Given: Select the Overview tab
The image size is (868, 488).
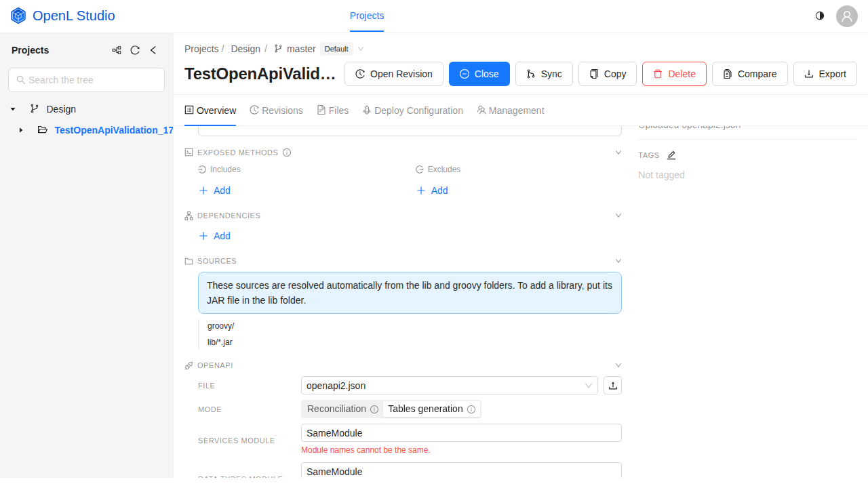Looking at the screenshot, I should pyautogui.click(x=210, y=110).
